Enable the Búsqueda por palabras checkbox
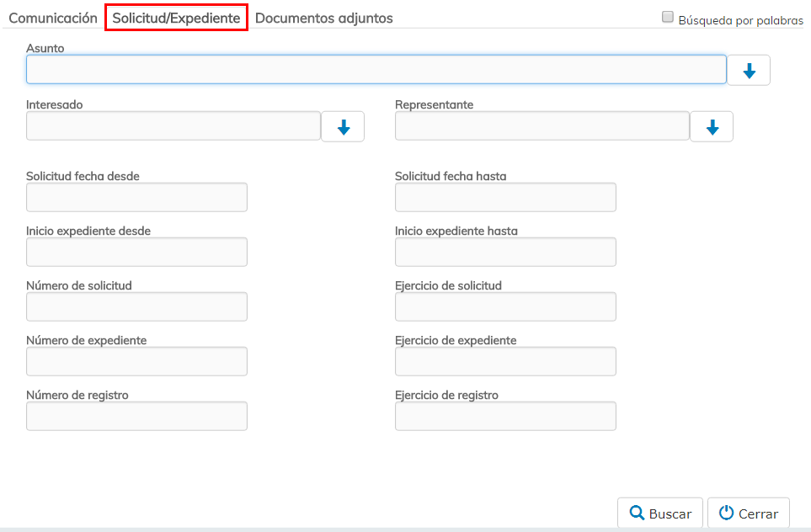The image size is (811, 532). pos(668,18)
